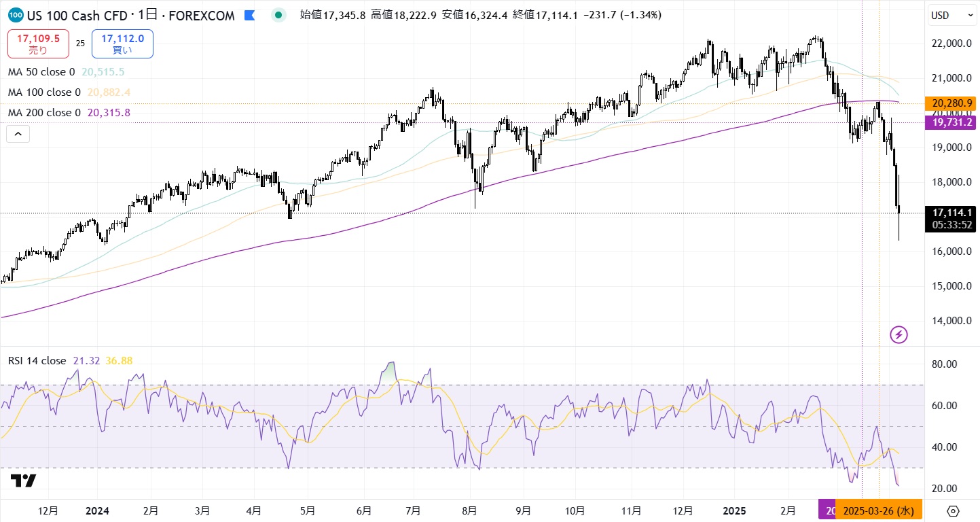This screenshot has width=980, height=522.
Task: Open chart settings via bottom-right hexagon icon
Action: [x=953, y=511]
